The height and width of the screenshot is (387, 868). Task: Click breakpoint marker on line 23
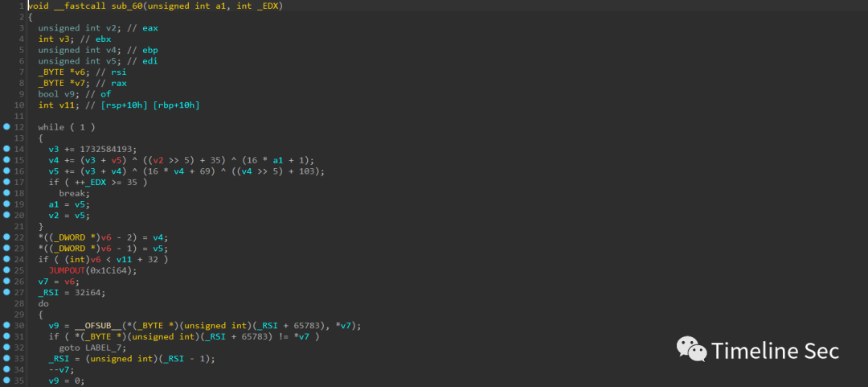[6, 248]
